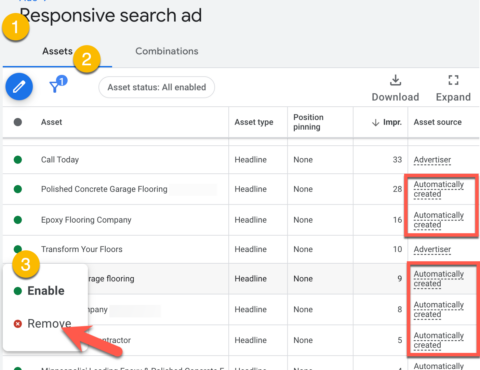Select Polished Concrete Garage Flooring asset

[x=104, y=189]
